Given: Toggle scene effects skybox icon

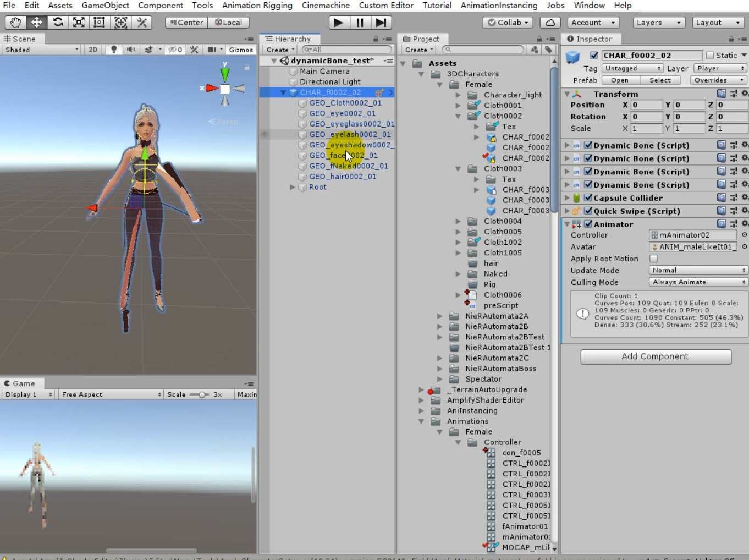Looking at the screenshot, I should point(148,50).
